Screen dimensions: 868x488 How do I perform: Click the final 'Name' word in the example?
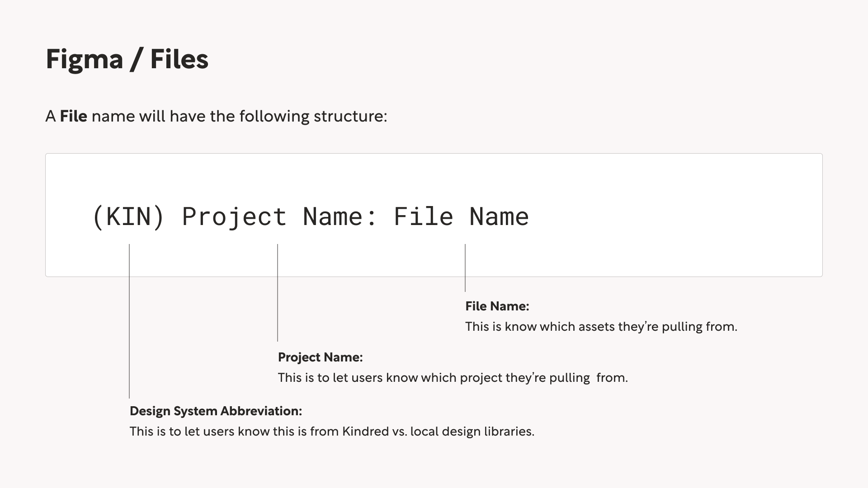(499, 216)
